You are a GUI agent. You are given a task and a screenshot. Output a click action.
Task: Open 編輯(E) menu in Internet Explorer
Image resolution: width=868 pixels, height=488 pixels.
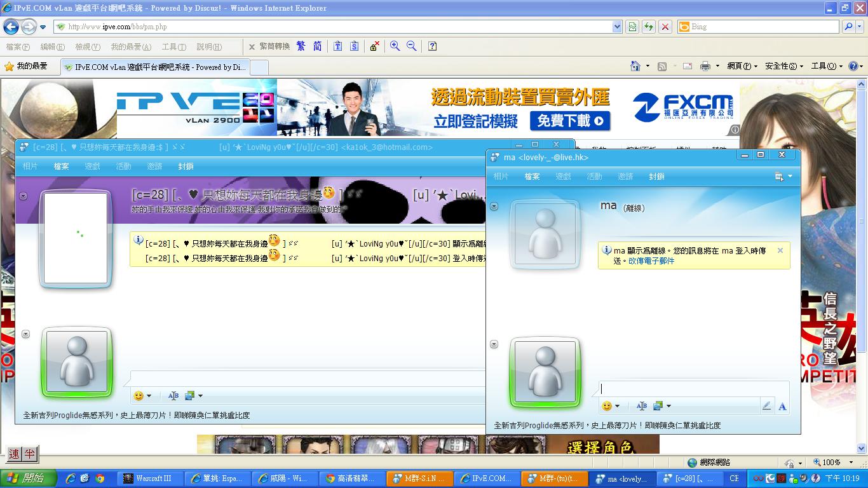52,46
